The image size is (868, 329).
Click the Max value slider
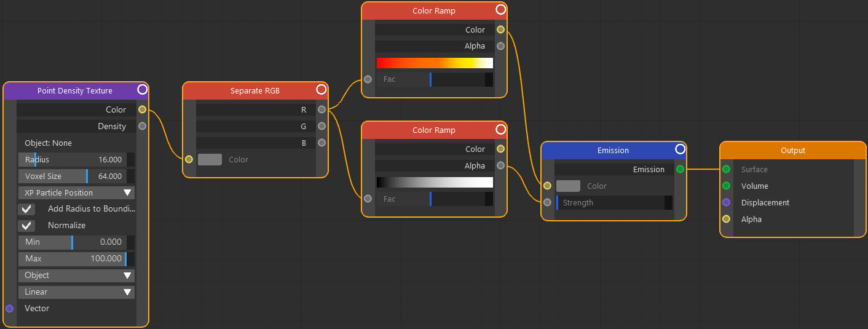[x=76, y=259]
